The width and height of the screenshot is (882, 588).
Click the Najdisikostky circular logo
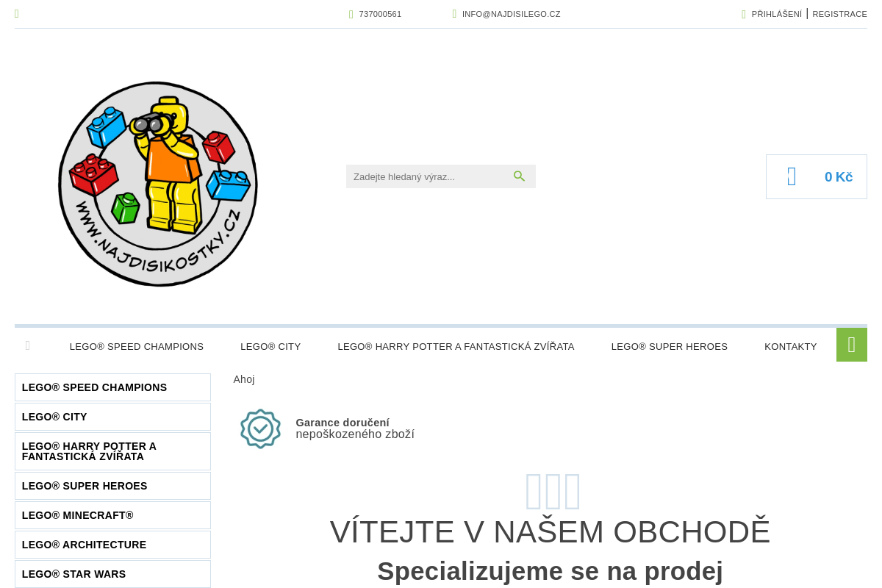click(x=158, y=184)
